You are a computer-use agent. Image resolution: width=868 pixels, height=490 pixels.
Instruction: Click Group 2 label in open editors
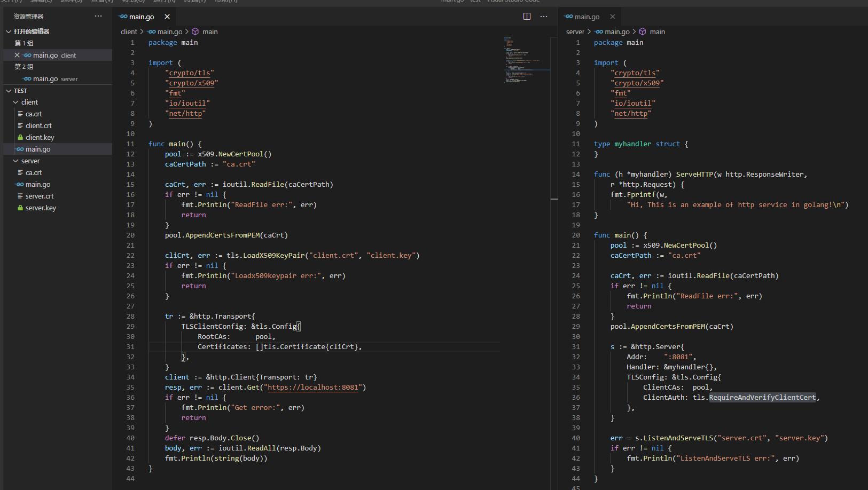click(x=24, y=67)
